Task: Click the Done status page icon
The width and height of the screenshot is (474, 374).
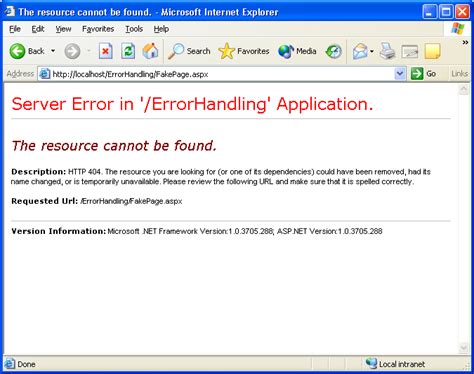Action: pos(10,363)
